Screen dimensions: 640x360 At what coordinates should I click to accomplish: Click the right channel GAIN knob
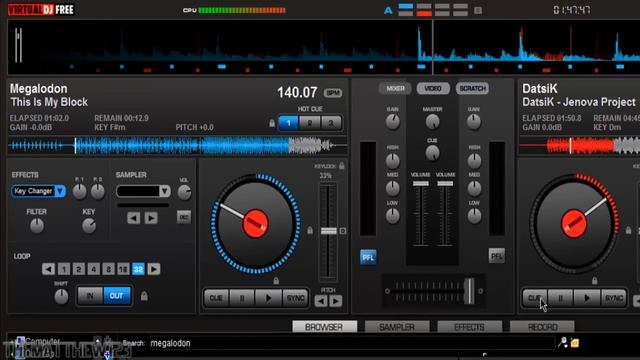(x=473, y=122)
